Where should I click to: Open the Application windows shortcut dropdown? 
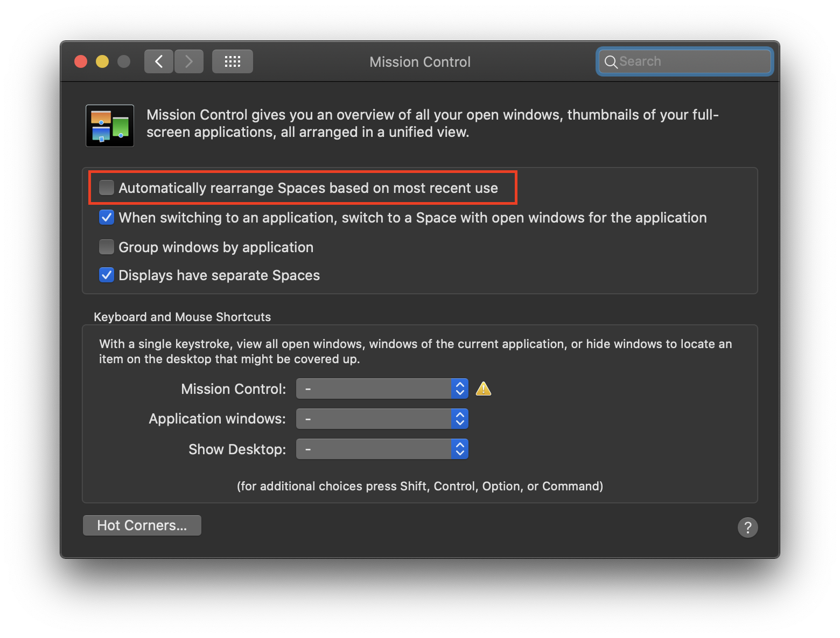pyautogui.click(x=382, y=419)
